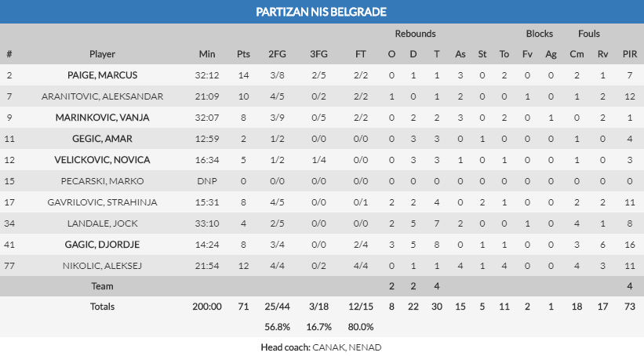The image size is (644, 356).
Task: Click on Aleksandar Aranitovic's name
Action: pyautogui.click(x=103, y=96)
